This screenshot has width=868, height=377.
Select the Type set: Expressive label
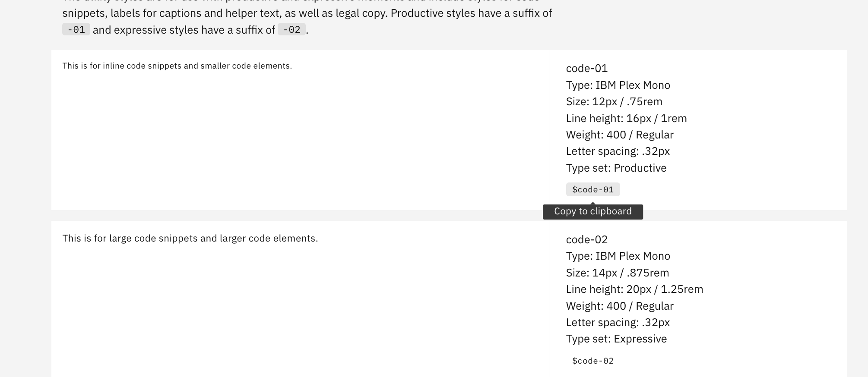(616, 339)
